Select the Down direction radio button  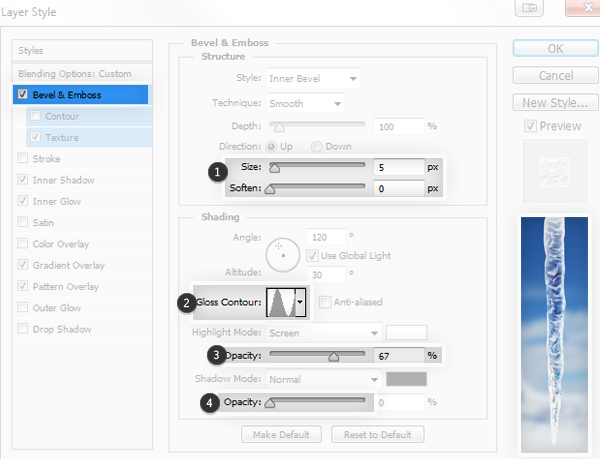(x=318, y=146)
